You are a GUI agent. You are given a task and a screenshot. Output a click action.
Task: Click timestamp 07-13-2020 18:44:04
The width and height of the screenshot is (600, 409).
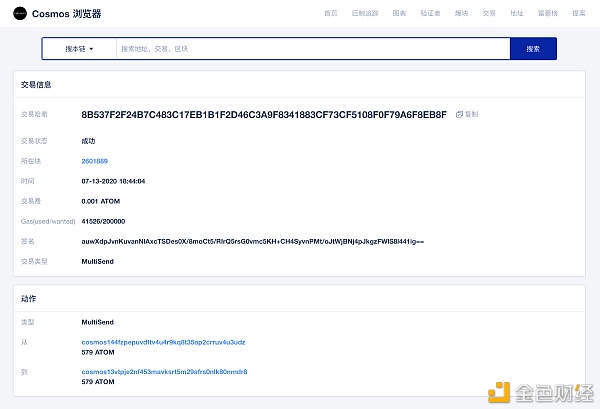pos(113,181)
